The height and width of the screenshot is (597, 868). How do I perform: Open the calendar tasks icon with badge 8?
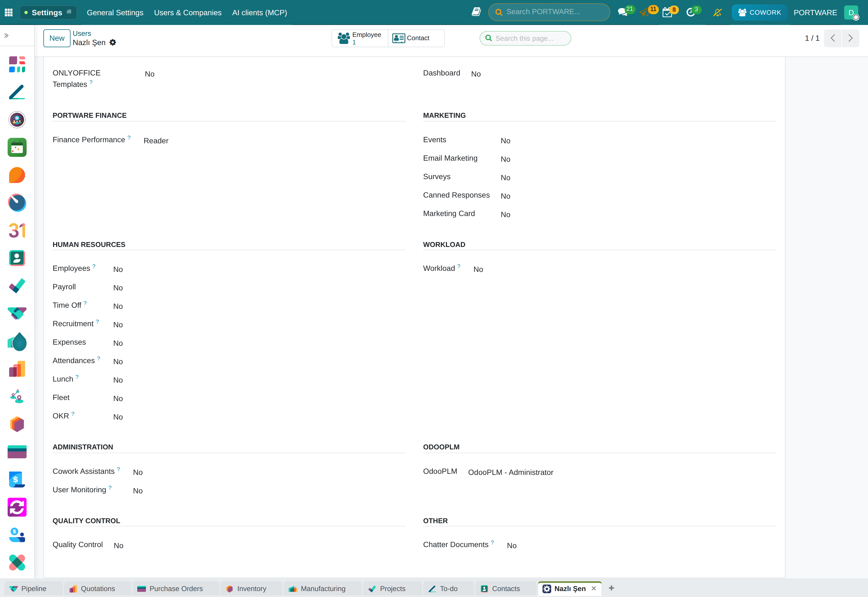click(667, 12)
